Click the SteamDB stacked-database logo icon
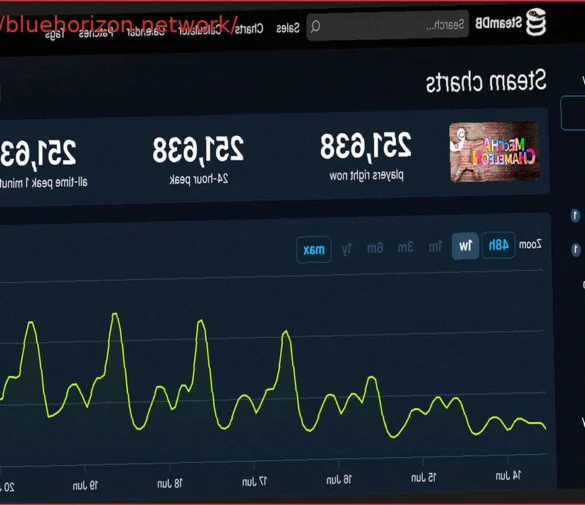 coord(536,22)
